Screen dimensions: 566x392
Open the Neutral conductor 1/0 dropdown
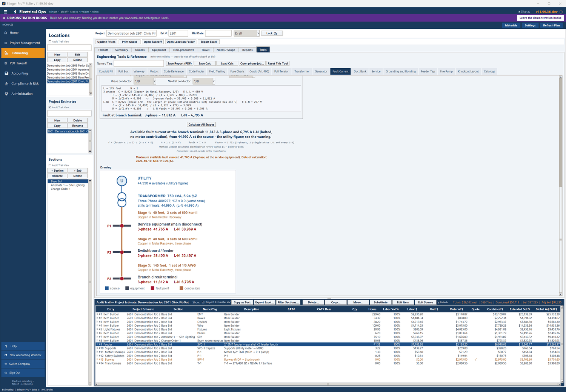(214, 81)
